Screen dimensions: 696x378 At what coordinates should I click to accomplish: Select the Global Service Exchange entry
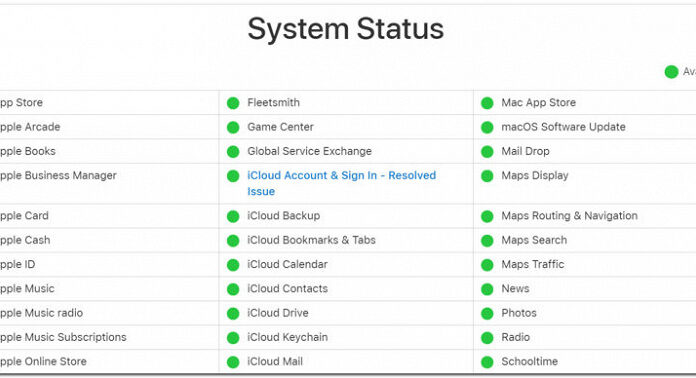(309, 151)
